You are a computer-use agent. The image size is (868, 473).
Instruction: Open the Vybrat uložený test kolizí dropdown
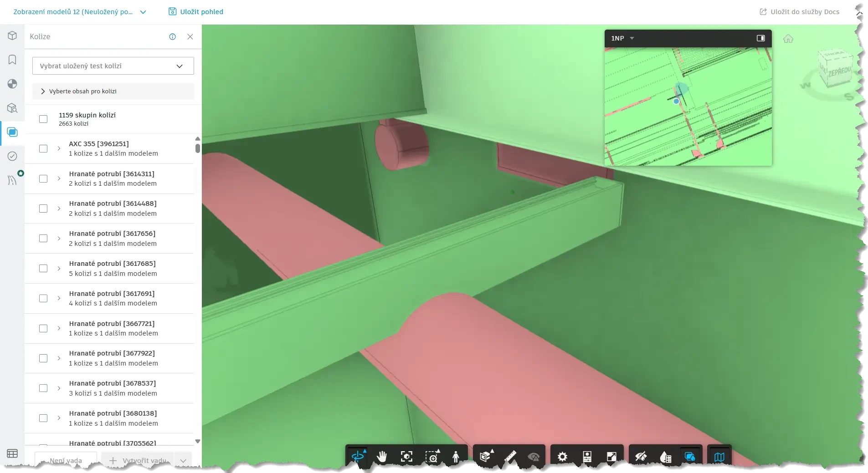(x=113, y=66)
